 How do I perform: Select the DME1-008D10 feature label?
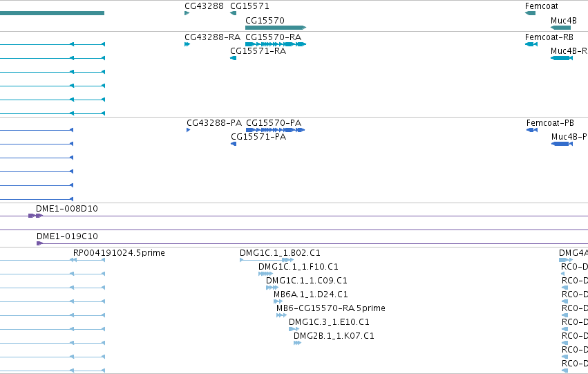[x=67, y=209]
